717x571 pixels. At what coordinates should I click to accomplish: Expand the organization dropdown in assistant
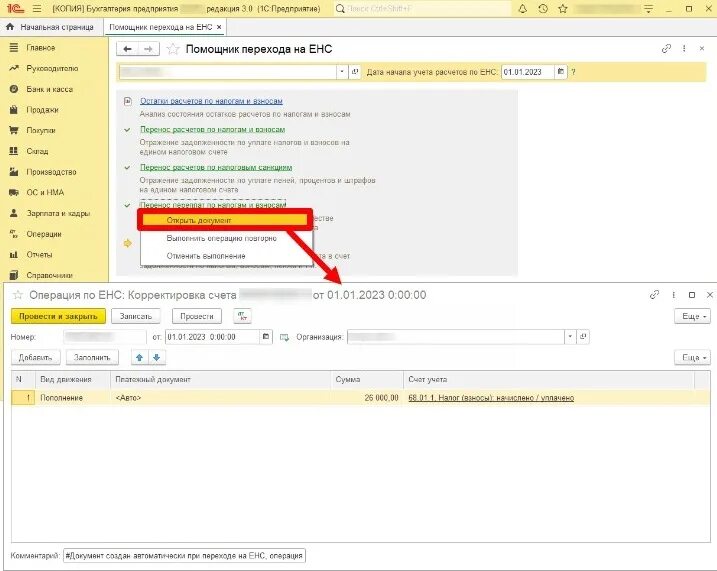click(x=342, y=72)
